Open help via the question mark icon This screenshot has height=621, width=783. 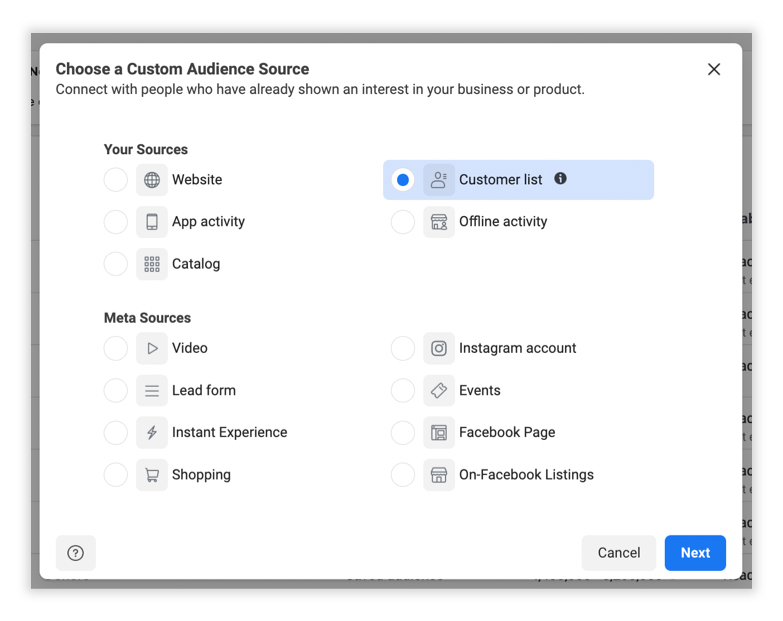pos(75,553)
